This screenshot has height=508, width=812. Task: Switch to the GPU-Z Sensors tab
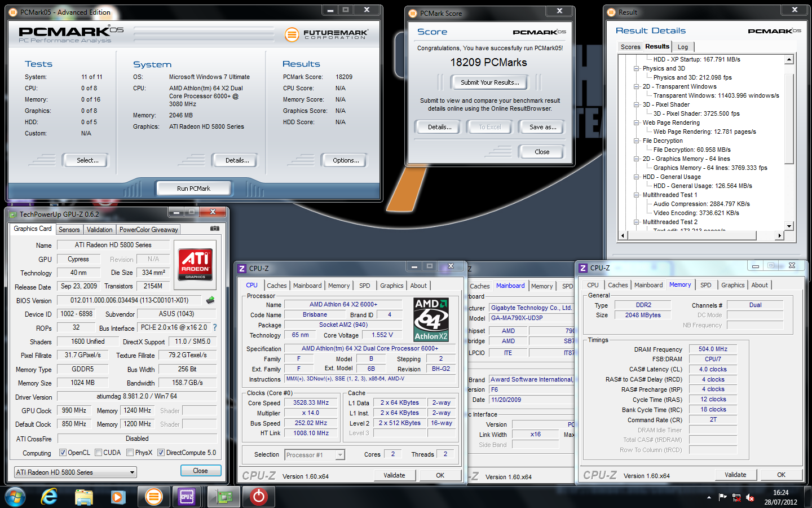69,230
